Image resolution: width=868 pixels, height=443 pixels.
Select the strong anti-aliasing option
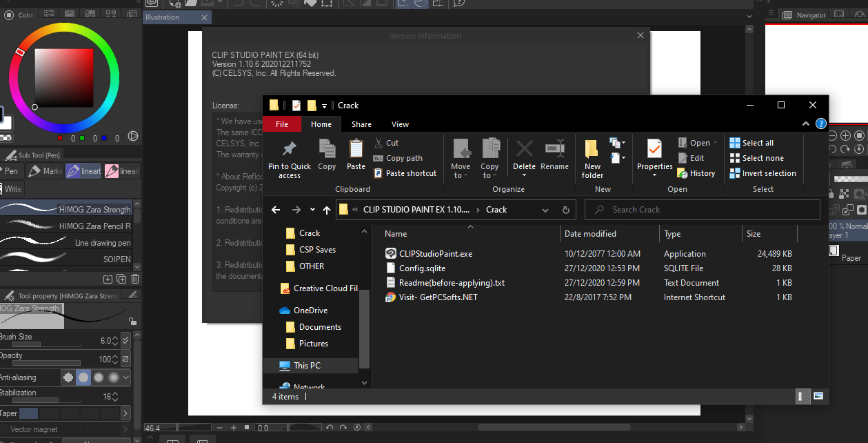114,377
